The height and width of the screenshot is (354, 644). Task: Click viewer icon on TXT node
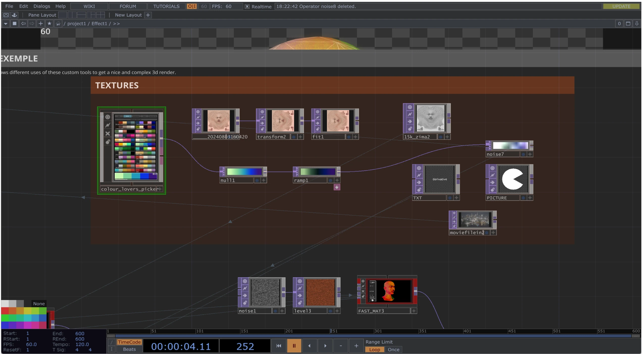pyautogui.click(x=419, y=168)
